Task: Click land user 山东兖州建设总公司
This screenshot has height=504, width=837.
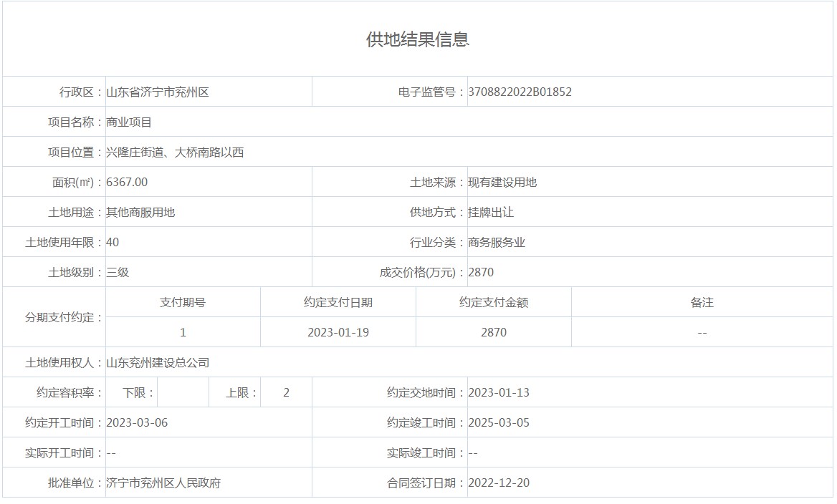Action: tap(158, 362)
